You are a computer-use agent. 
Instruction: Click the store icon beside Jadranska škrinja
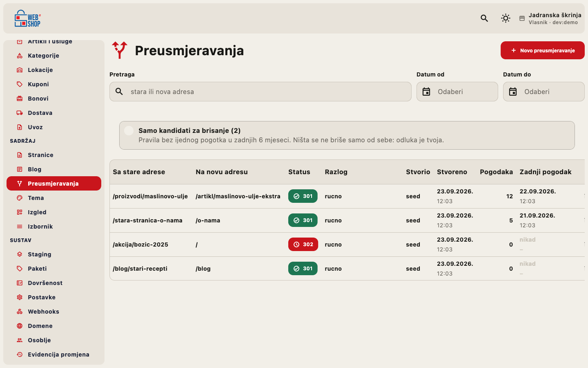click(522, 18)
